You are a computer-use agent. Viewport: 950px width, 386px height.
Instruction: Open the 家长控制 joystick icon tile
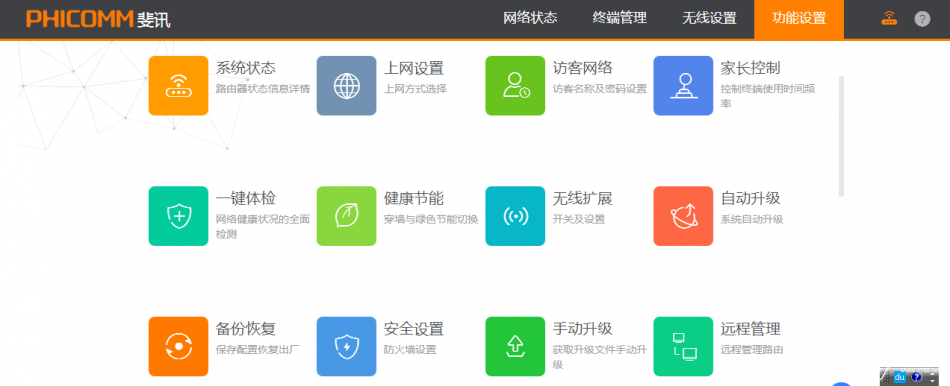(683, 85)
